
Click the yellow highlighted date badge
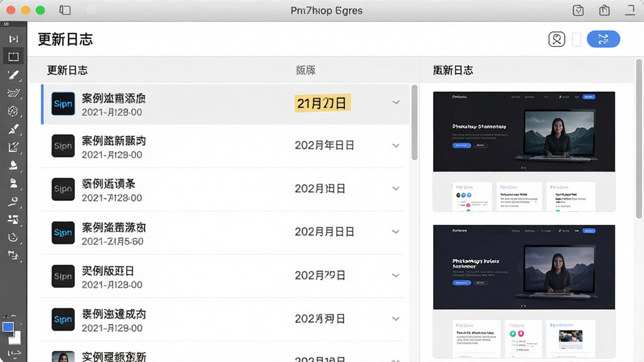click(323, 103)
